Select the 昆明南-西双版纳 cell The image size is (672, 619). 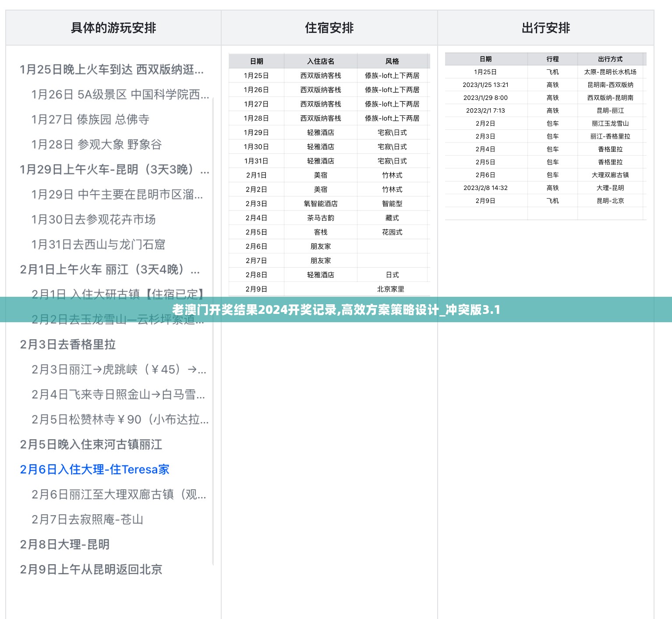coord(610,85)
